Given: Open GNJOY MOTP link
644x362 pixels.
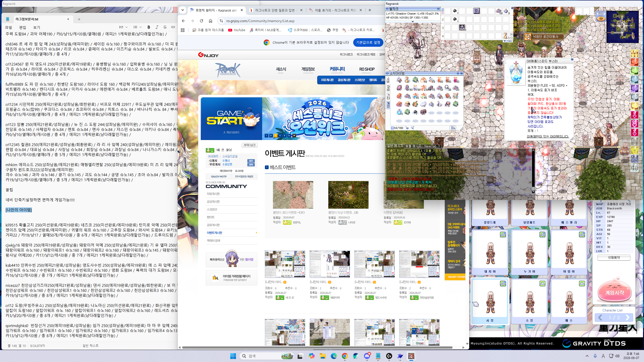Looking at the screenshot, I should tap(219, 176).
